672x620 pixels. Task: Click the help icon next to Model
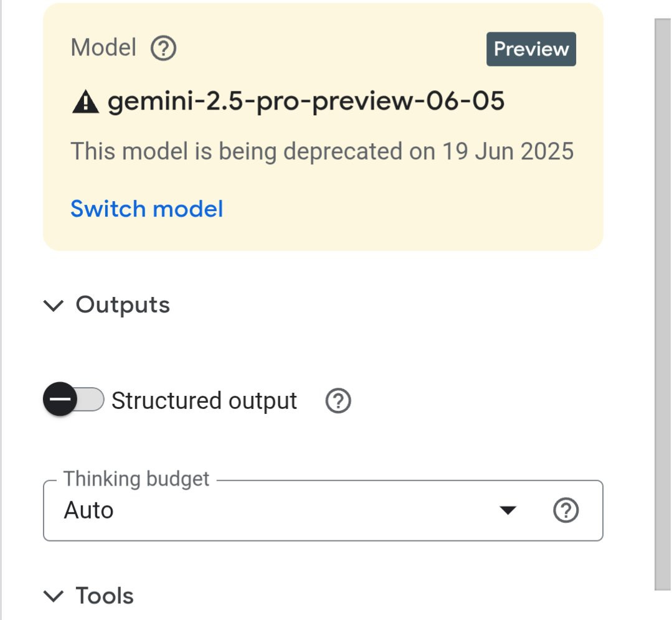(x=164, y=48)
